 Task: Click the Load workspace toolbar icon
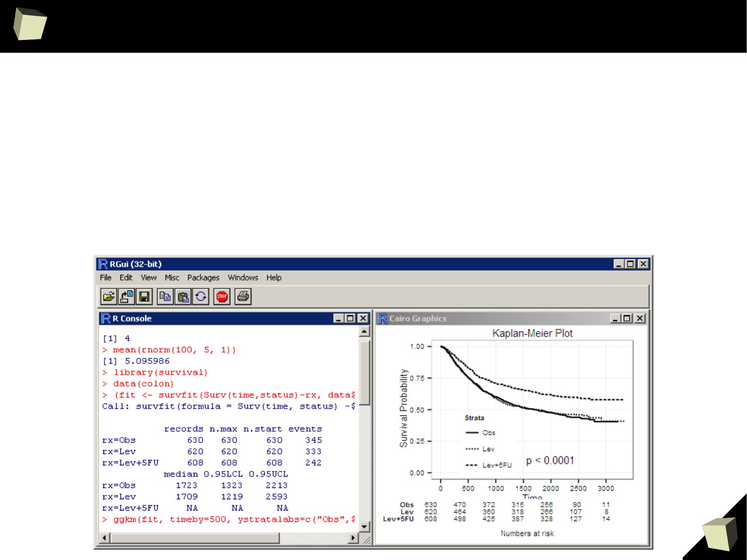[x=127, y=296]
